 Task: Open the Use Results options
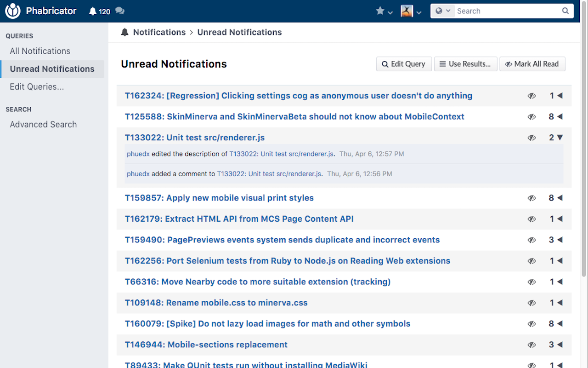[465, 64]
